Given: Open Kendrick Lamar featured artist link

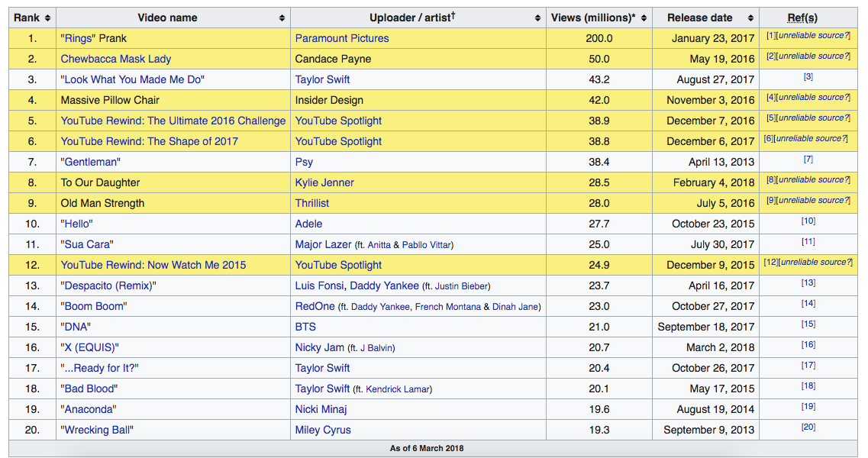Looking at the screenshot, I should [398, 389].
